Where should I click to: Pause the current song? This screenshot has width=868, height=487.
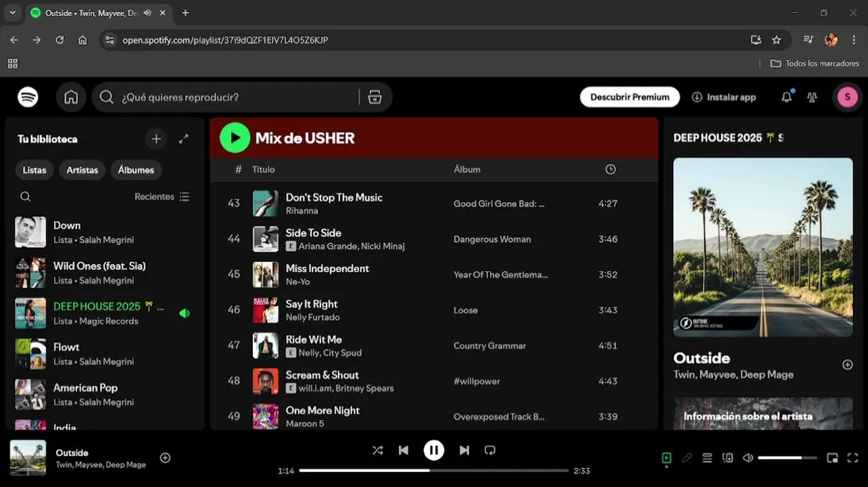coord(434,450)
